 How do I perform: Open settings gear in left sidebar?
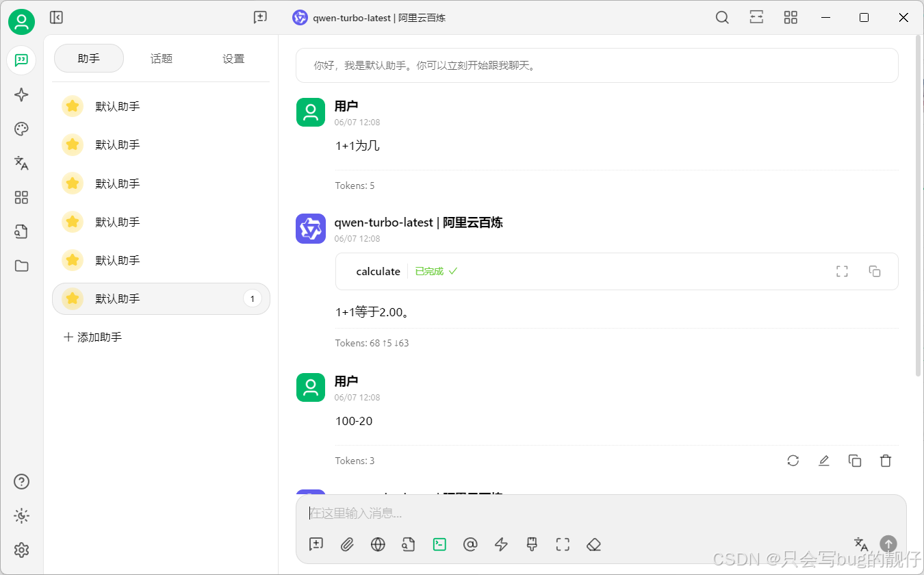pos(21,550)
